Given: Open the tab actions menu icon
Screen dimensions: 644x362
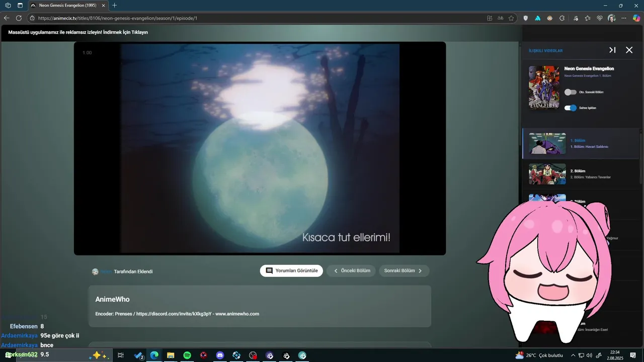Looking at the screenshot, I should pos(20,6).
